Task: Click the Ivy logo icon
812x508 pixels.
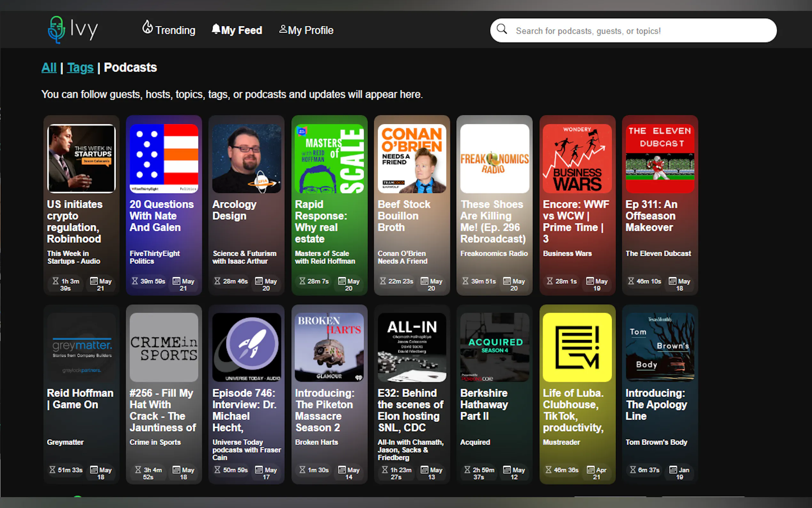Action: point(56,29)
